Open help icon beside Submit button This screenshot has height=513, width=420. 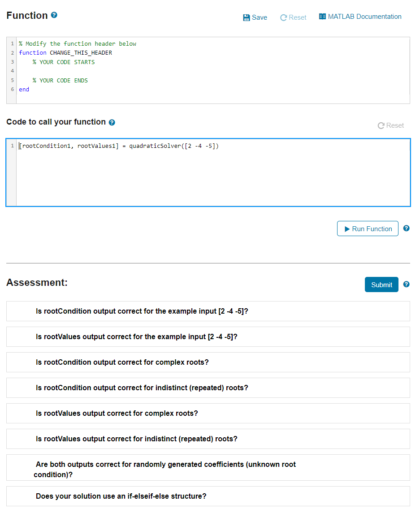[406, 285]
